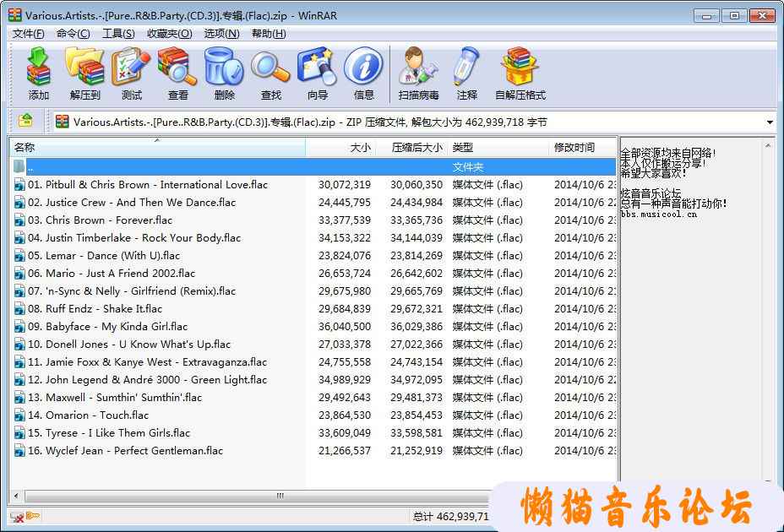Open the 注释 (Comment) tool
The image size is (784, 532).
(x=466, y=73)
